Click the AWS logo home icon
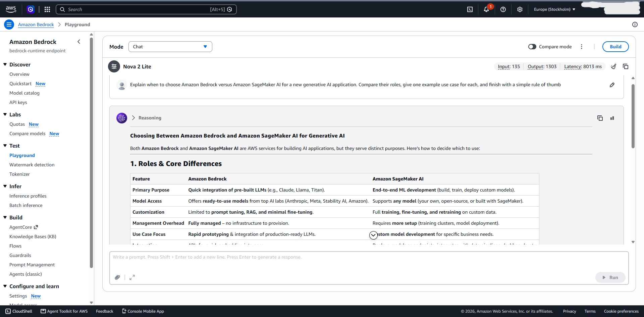 (11, 9)
